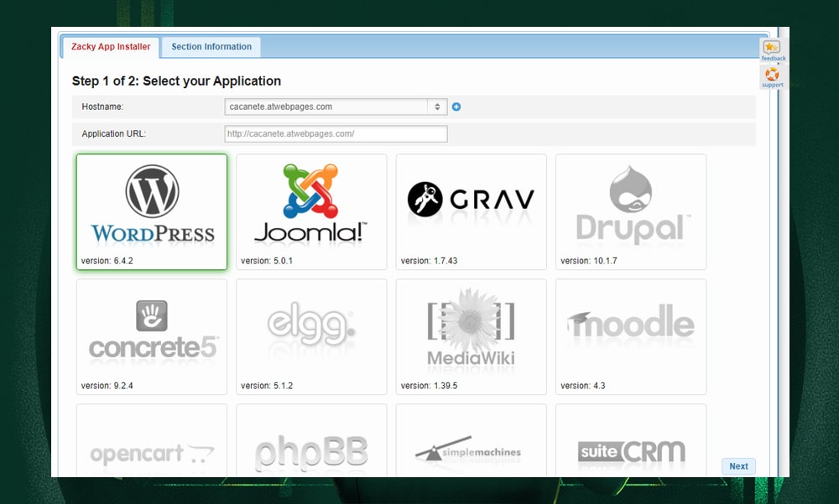
Task: Choose the Grav app tile
Action: coord(471,210)
